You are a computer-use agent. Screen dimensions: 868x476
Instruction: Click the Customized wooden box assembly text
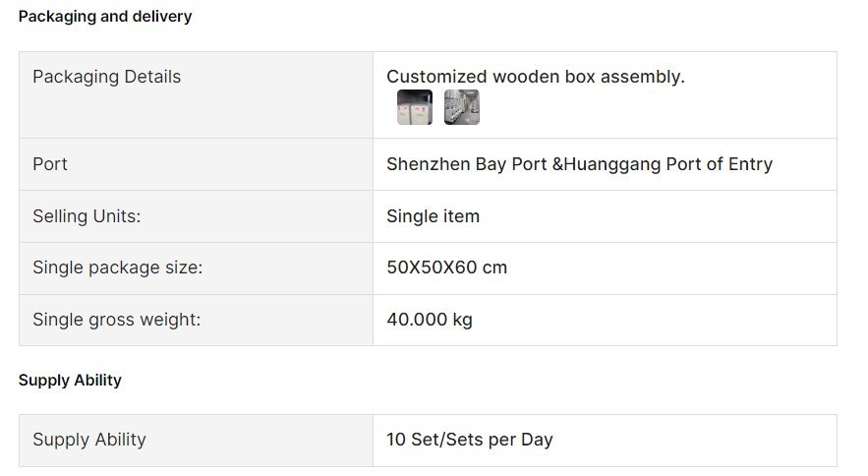[x=536, y=77]
